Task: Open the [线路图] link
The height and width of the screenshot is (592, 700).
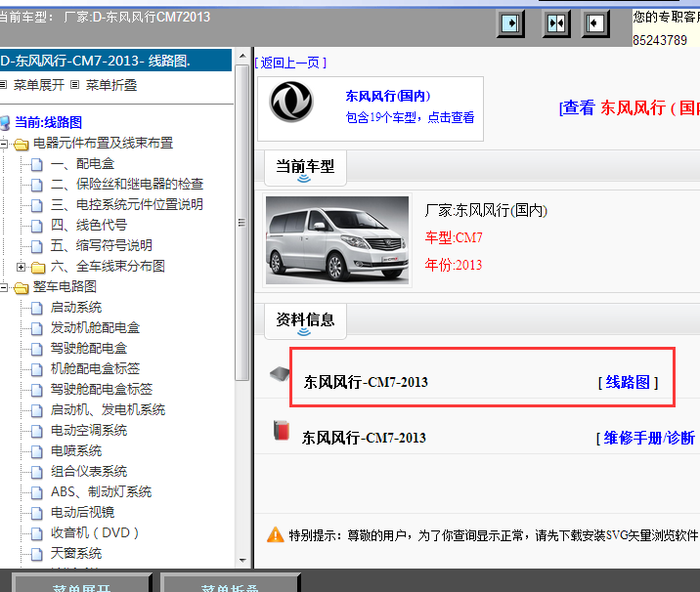Action: pyautogui.click(x=628, y=382)
